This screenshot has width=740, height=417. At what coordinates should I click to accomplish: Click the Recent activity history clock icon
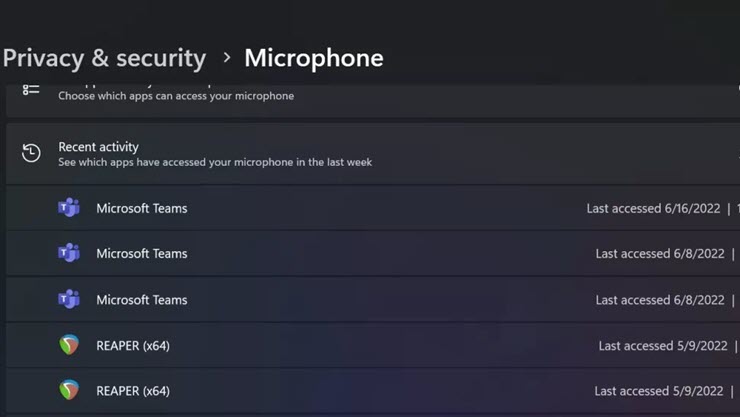[x=31, y=153]
